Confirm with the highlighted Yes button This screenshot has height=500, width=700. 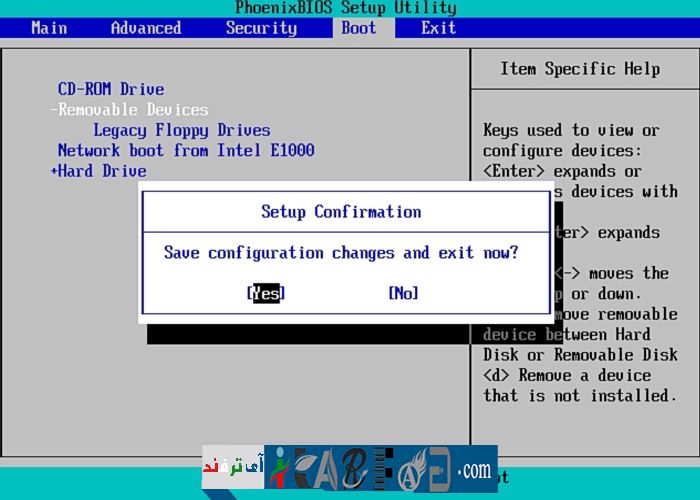[x=265, y=293]
